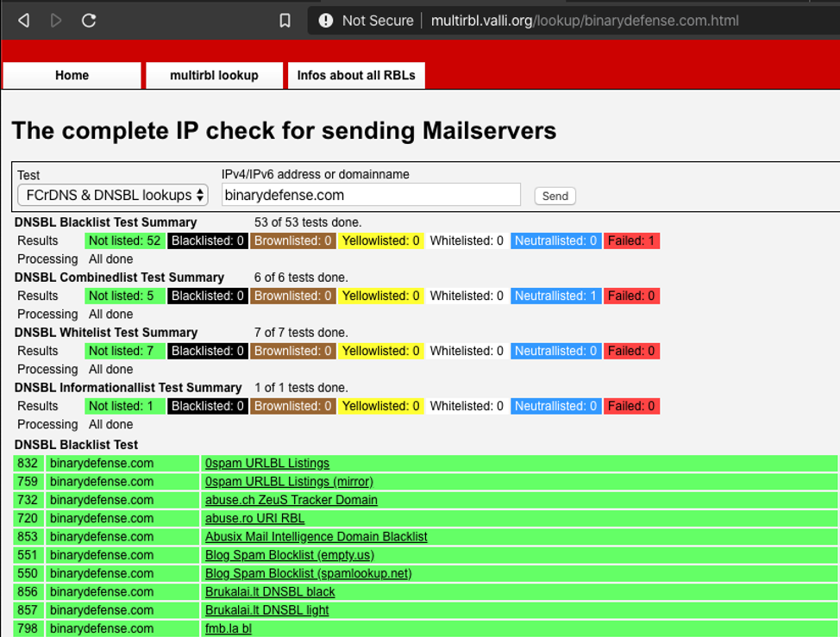Viewport: 840px width, 637px height.
Task: Click the '53 of 53 tests done.' text
Action: coord(308,222)
